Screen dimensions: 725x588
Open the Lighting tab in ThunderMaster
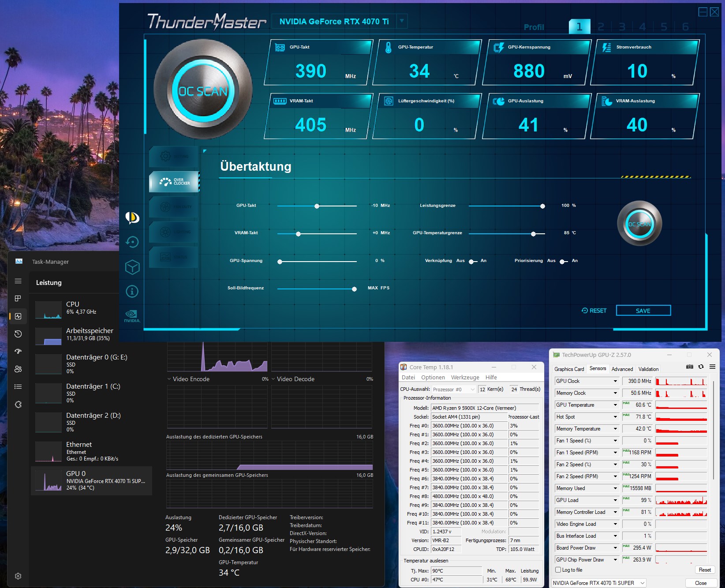point(174,232)
